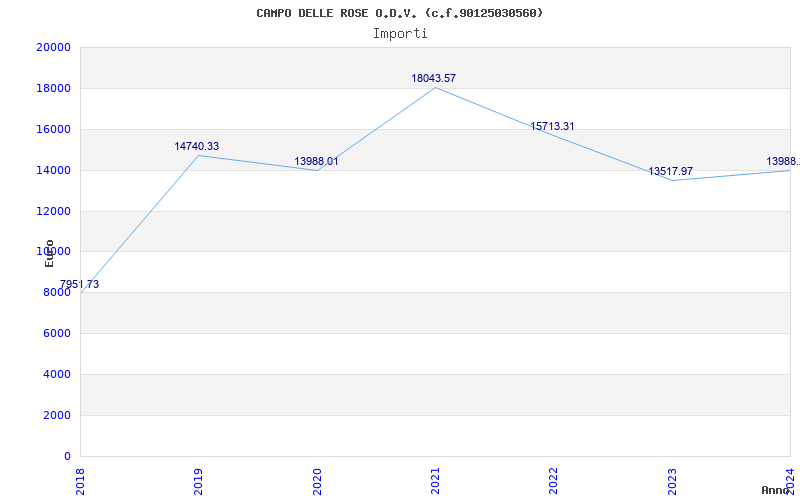Select the 13988.01 data label for 2020
800x500 pixels.
316,162
